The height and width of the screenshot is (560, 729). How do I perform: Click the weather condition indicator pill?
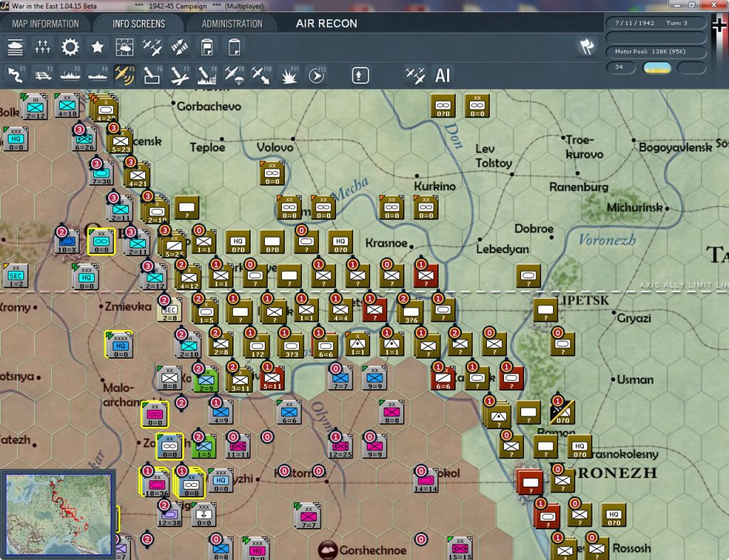tap(656, 68)
